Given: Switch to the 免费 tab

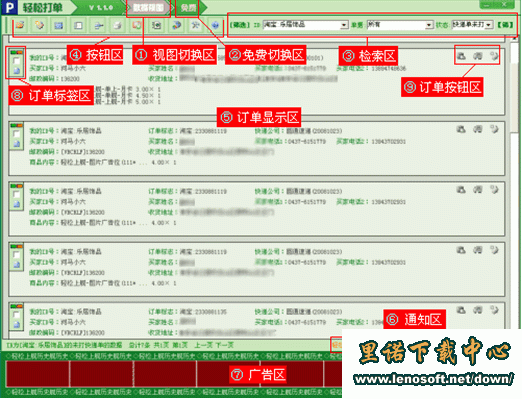Looking at the screenshot, I should pyautogui.click(x=188, y=7).
